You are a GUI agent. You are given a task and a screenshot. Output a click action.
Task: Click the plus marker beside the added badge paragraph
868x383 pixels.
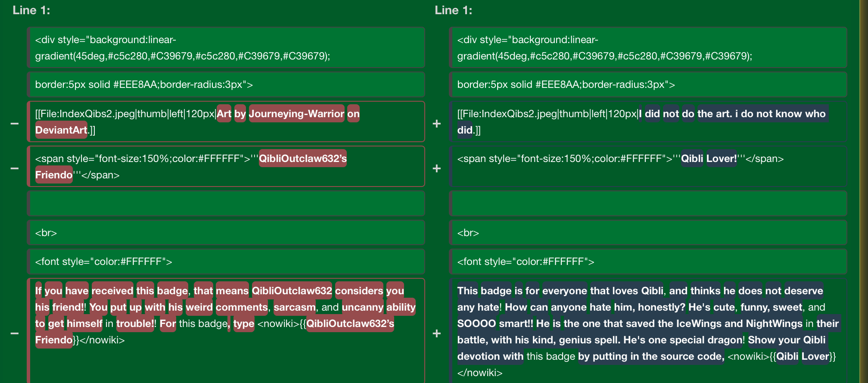coord(437,333)
